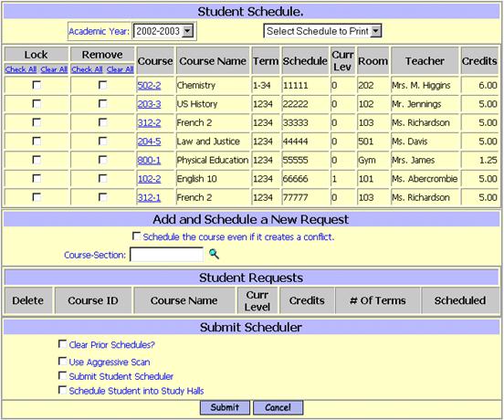
Task: Click Check All under Remove
Action: tap(87, 69)
